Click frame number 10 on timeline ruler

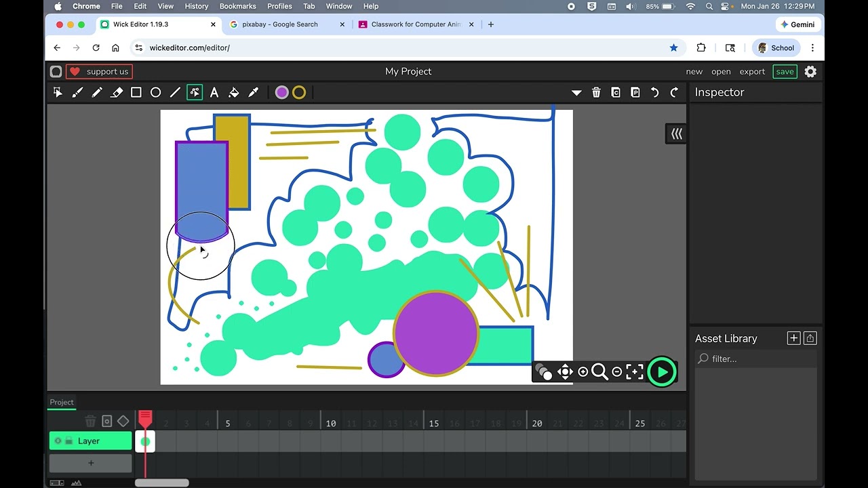[331, 423]
